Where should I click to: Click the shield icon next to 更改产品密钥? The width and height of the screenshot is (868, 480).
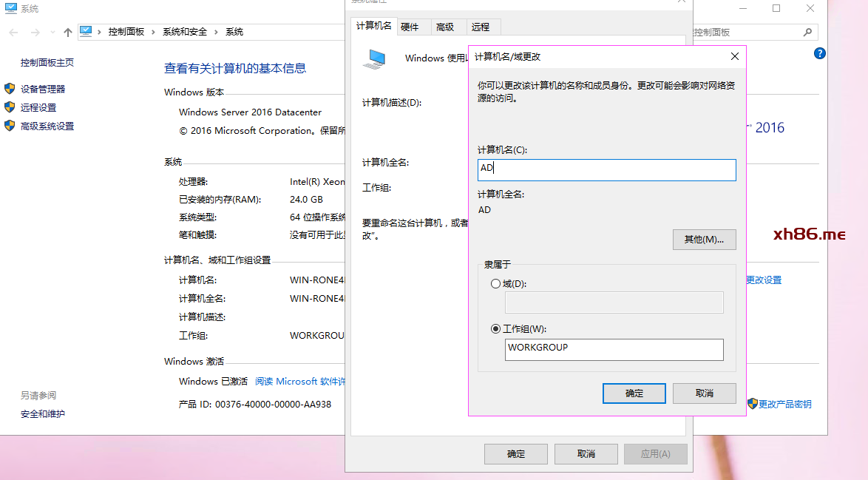752,404
